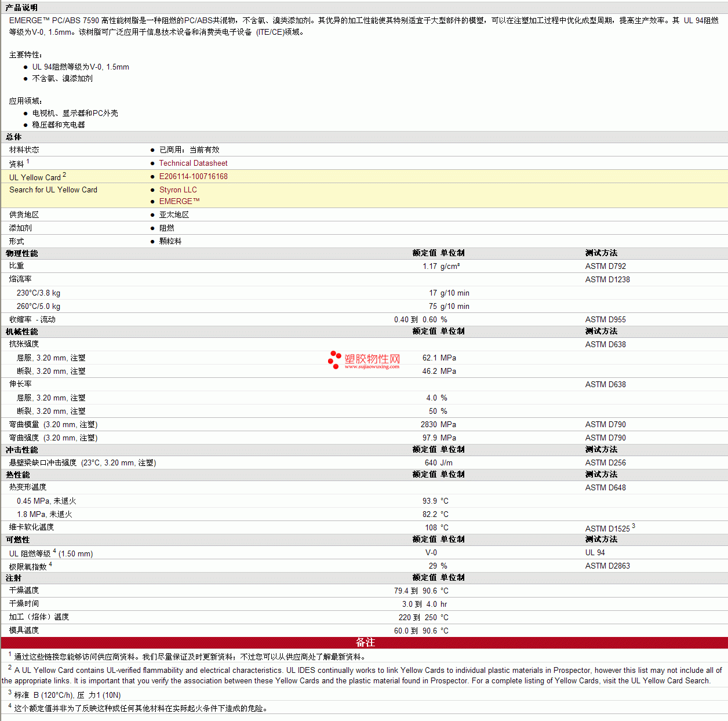The height and width of the screenshot is (721, 728).
Task: Click the 比重 row label
Action: pos(17,266)
